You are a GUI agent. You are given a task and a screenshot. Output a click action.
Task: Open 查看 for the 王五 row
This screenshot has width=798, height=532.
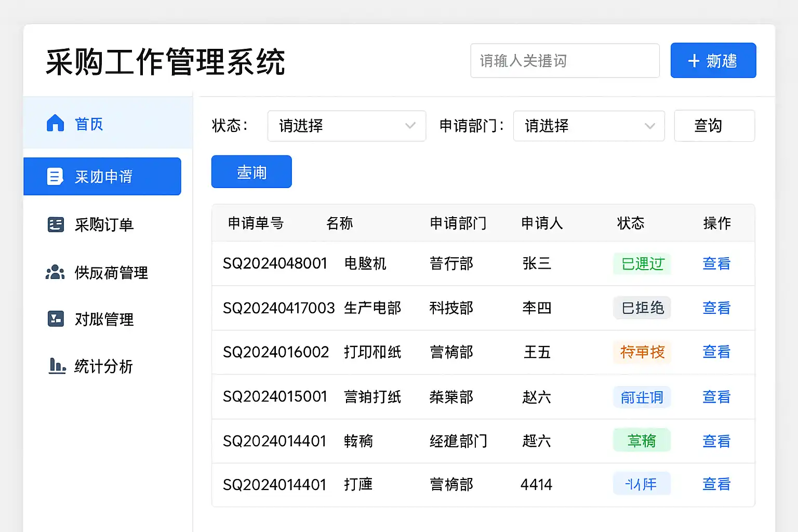pos(716,352)
